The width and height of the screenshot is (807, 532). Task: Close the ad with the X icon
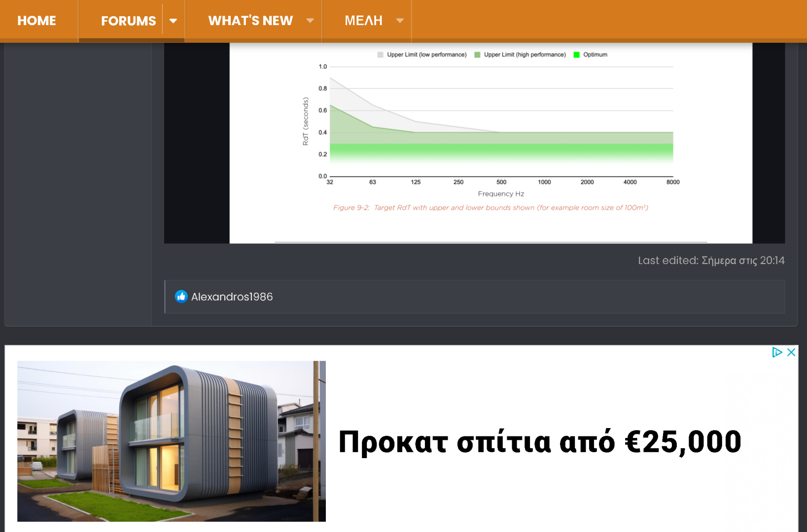coord(791,352)
